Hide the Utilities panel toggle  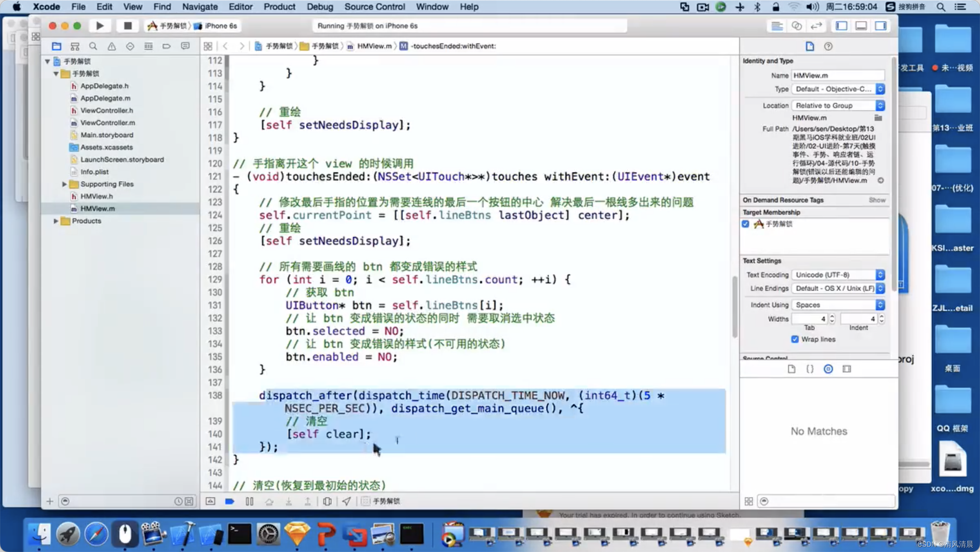pos(881,26)
